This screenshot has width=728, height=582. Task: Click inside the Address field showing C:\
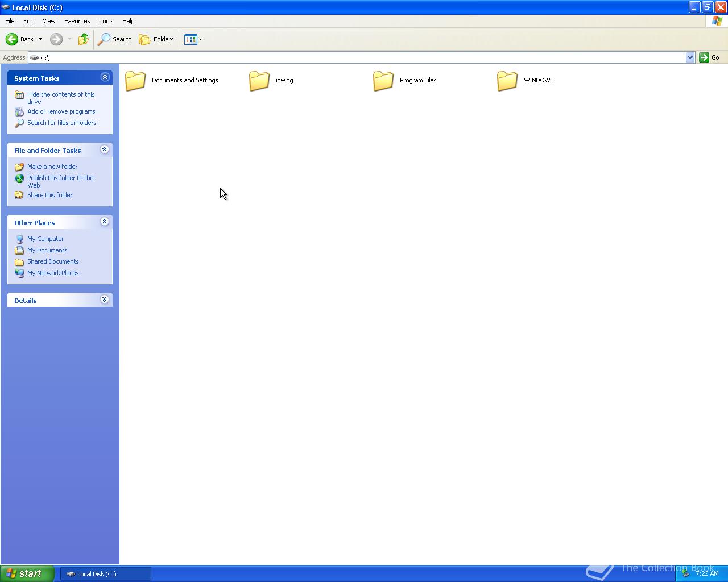pos(357,57)
